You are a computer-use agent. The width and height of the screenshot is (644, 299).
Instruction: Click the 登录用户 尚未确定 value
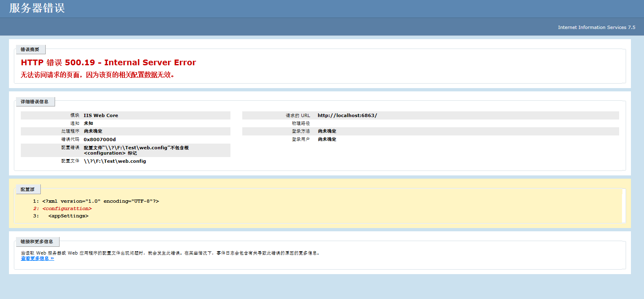point(327,139)
